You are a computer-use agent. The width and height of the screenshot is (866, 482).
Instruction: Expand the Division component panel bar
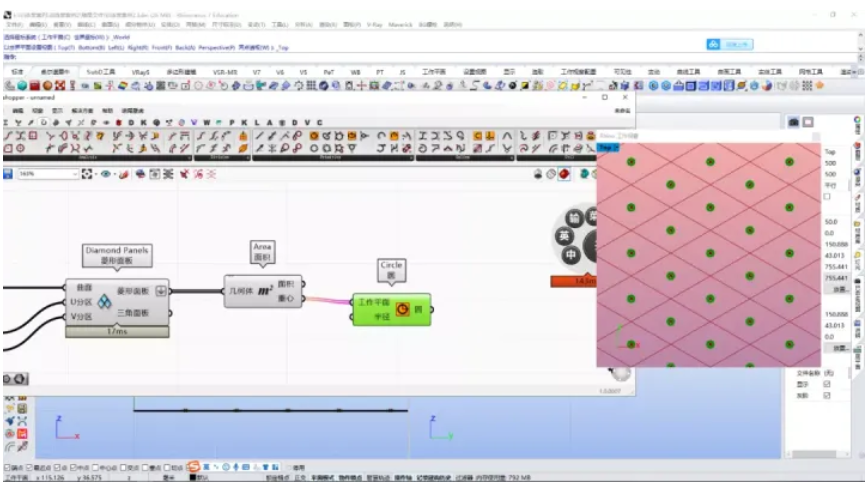point(221,158)
